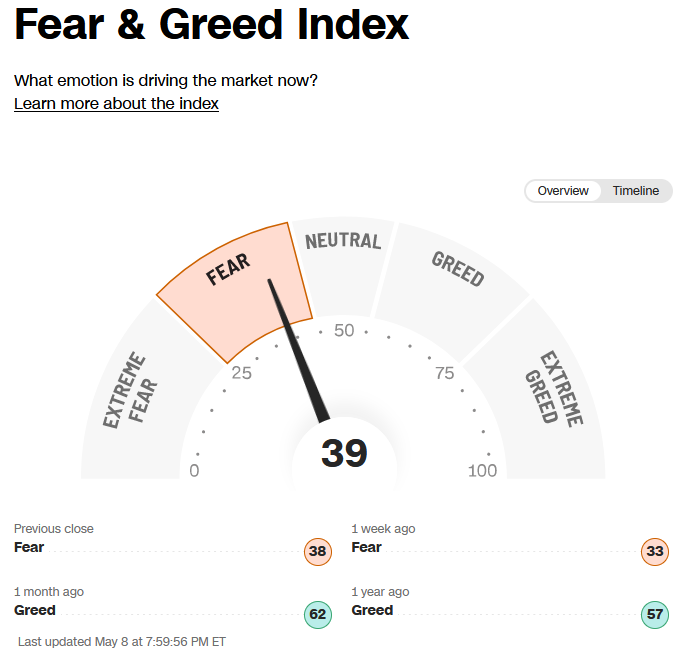Image resolution: width=682 pixels, height=667 pixels.
Task: Switch to the Timeline tab
Action: coord(635,191)
